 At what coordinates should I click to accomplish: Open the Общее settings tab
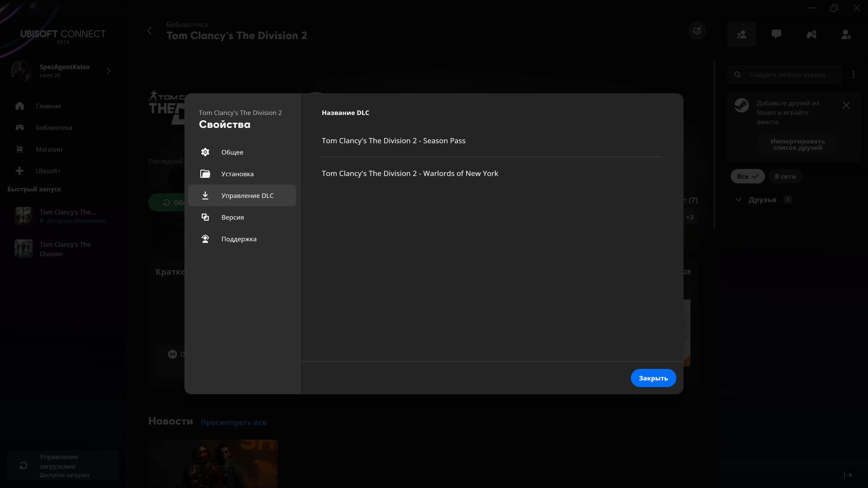(242, 152)
